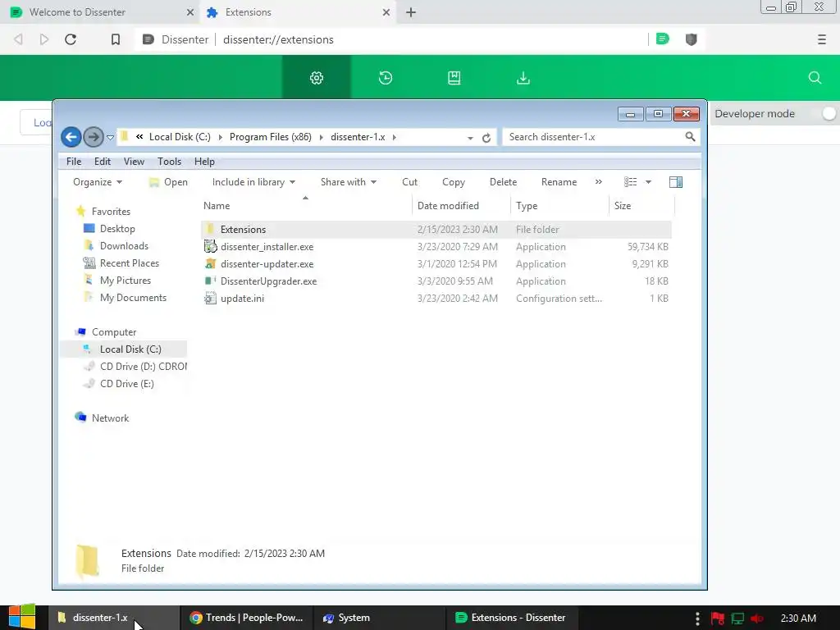Open Recent Places in Favorites
The width and height of the screenshot is (840, 630).
point(129,263)
